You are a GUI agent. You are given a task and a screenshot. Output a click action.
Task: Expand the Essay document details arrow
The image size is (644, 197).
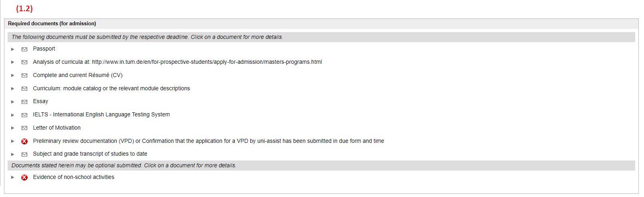tap(13, 102)
